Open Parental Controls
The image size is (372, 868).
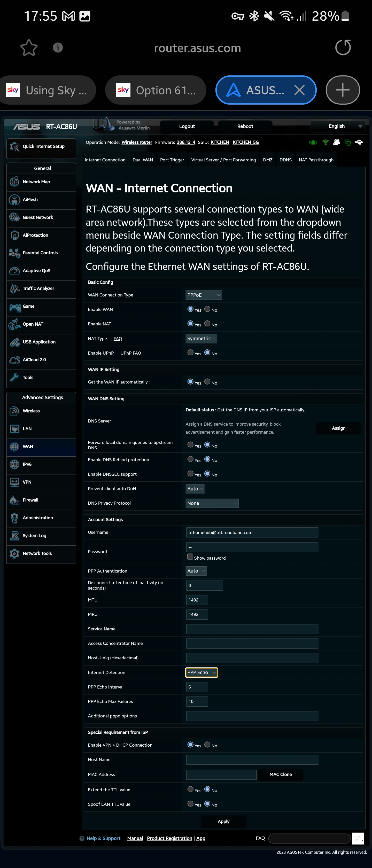point(41,253)
